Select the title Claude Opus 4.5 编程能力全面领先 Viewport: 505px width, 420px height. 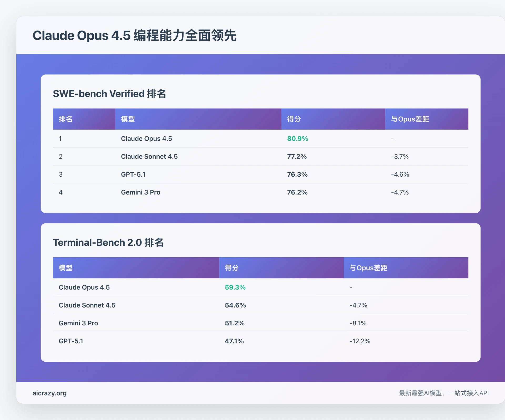click(135, 36)
